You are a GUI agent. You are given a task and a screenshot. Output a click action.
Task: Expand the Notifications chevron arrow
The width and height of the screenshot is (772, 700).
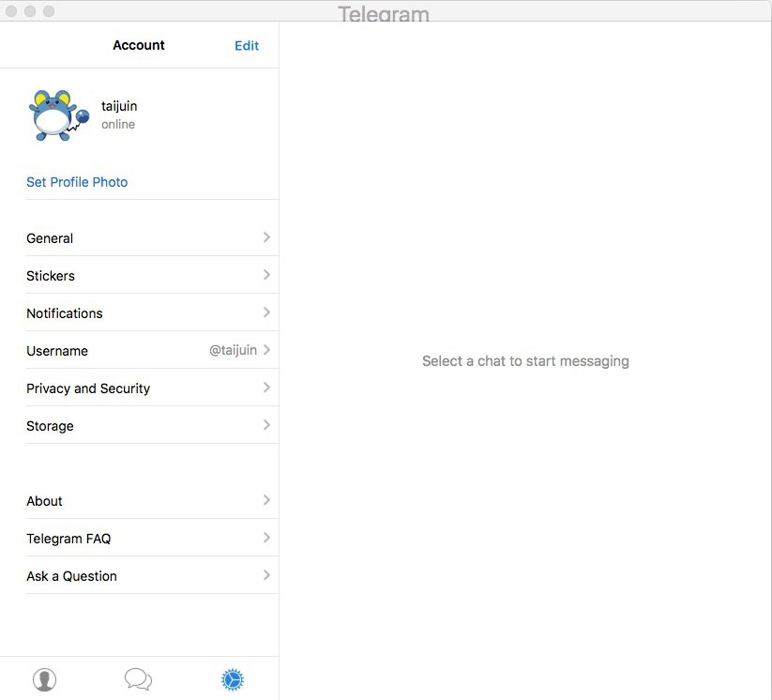(x=266, y=312)
